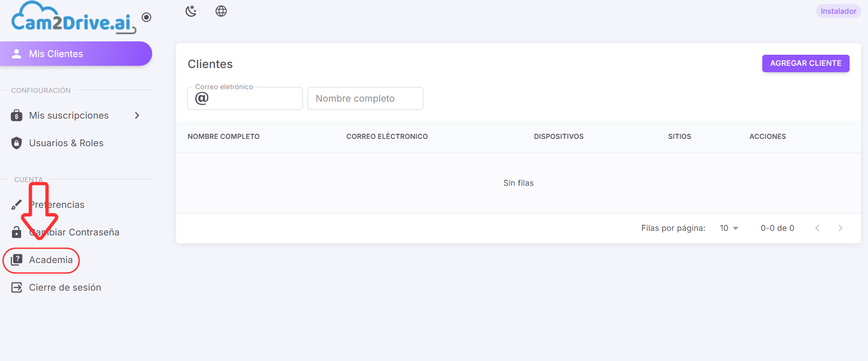Click the Cam2Drive.ai logo

(x=74, y=17)
